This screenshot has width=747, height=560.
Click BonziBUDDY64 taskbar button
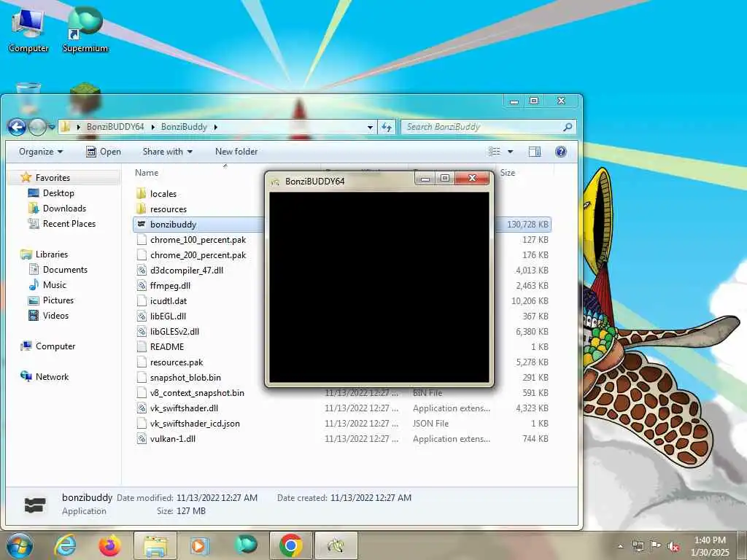(x=336, y=545)
